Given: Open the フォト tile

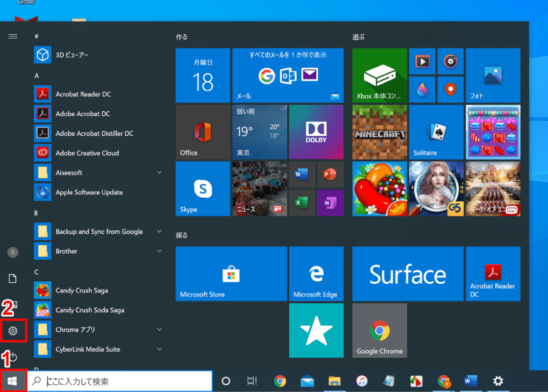Looking at the screenshot, I should tap(493, 75).
